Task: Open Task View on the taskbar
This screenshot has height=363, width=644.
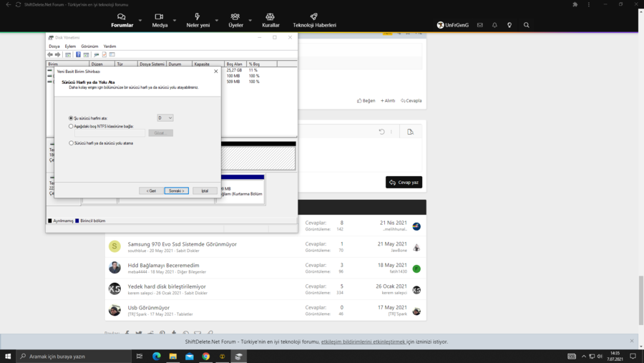Action: (x=140, y=357)
